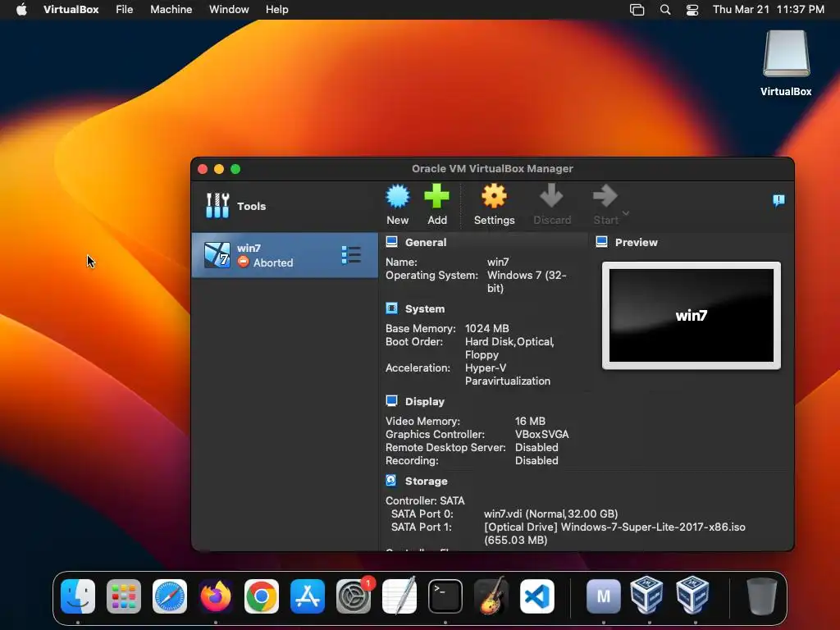
Task: Click the Windows-7-Super-Lite optical drive entry
Action: (x=614, y=533)
